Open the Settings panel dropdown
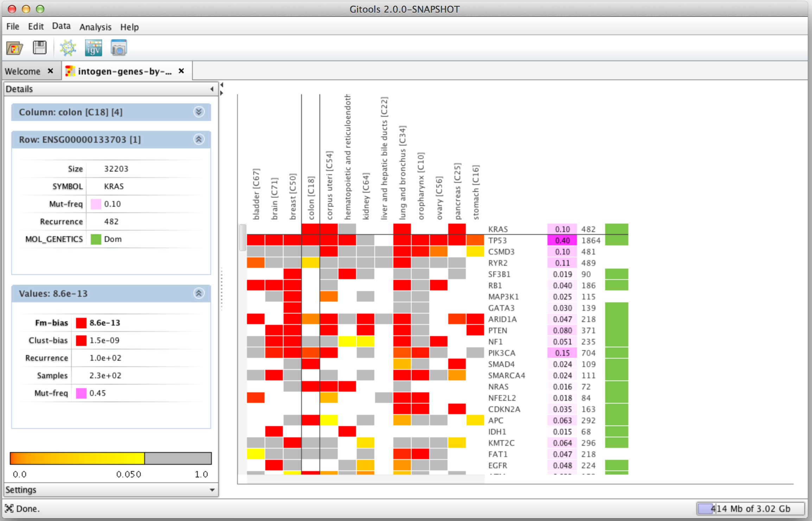This screenshot has height=521, width=812. click(212, 490)
